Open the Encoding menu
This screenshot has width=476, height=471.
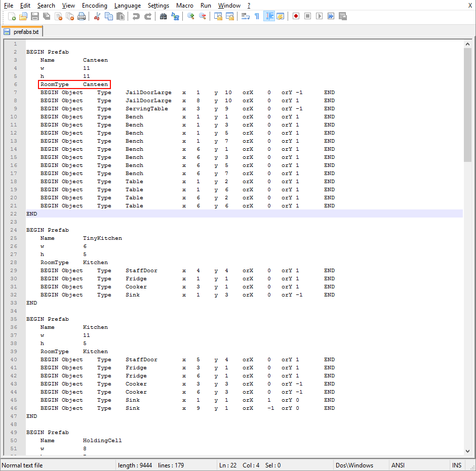(x=94, y=6)
